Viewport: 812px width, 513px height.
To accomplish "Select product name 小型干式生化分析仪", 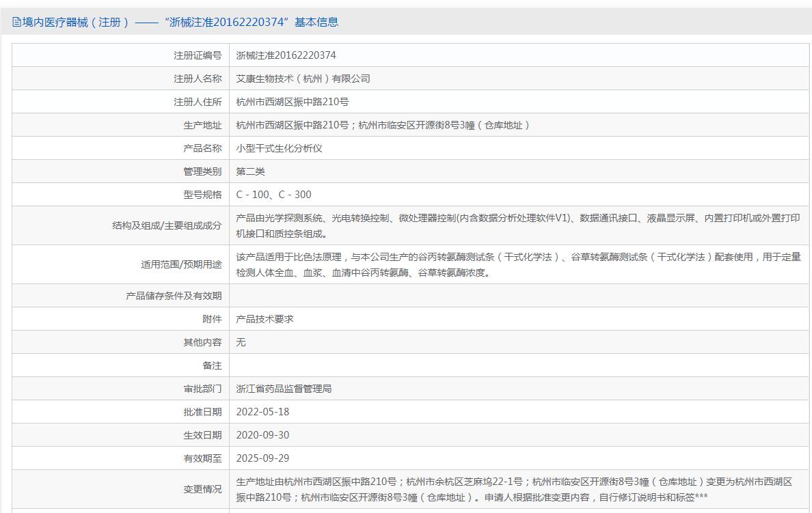I will [x=279, y=148].
